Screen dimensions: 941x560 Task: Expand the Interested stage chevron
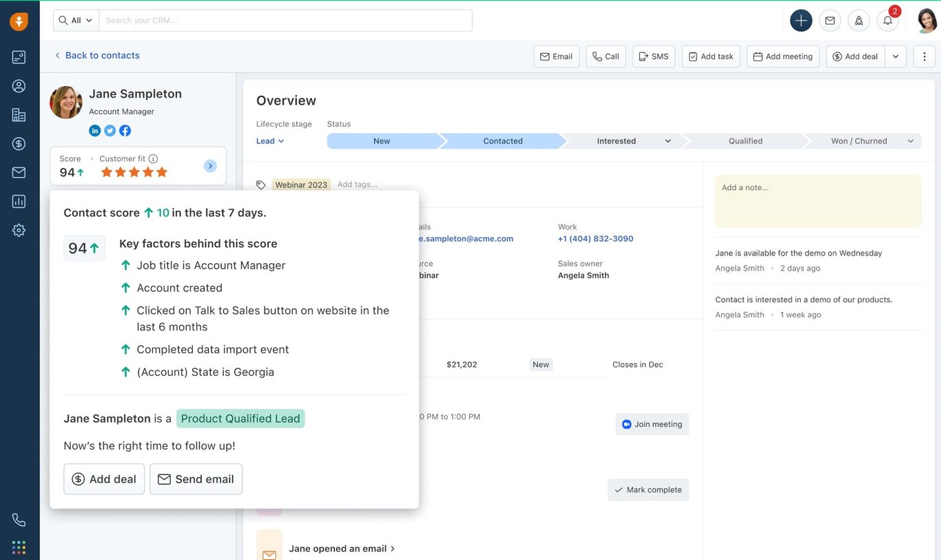click(667, 141)
